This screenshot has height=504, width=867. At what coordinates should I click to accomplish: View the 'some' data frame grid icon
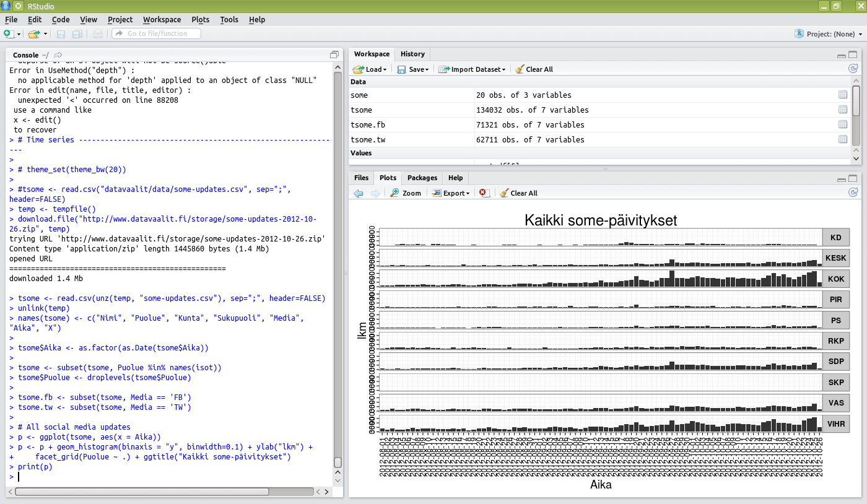coord(843,95)
